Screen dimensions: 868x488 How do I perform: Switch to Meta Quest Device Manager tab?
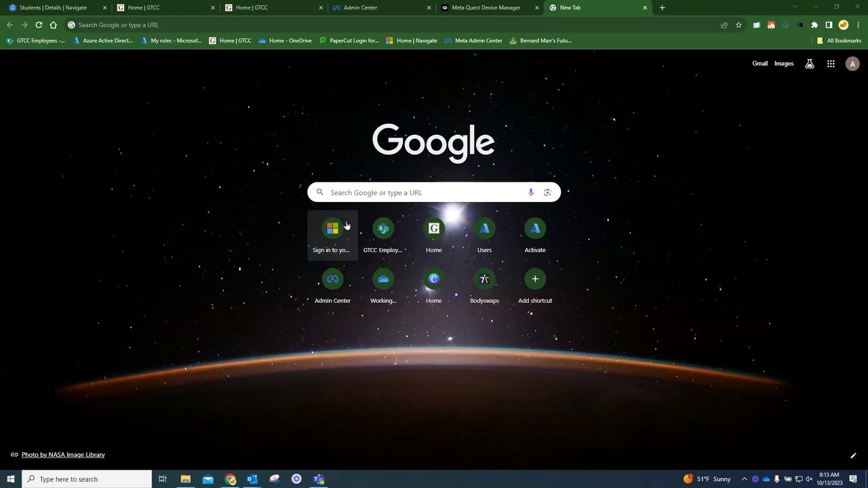[x=490, y=7]
